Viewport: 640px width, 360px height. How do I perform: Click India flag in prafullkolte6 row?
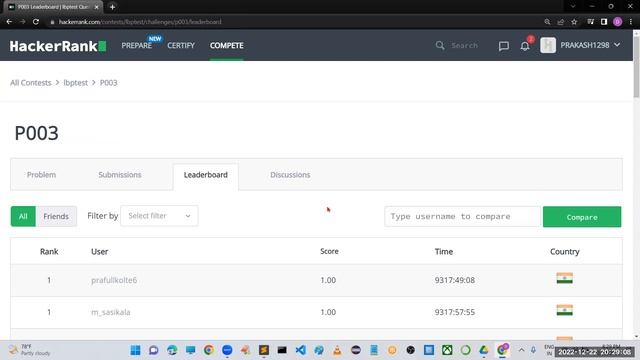tap(564, 278)
